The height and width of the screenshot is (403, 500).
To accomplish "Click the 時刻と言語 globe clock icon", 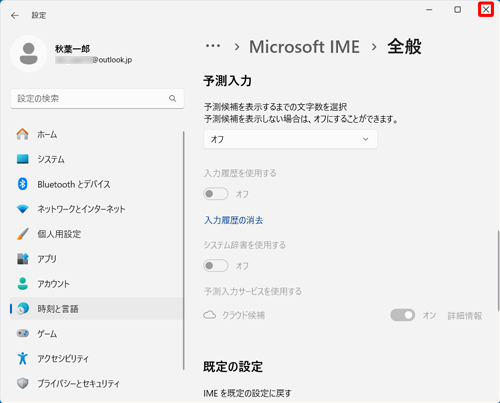I will point(23,309).
